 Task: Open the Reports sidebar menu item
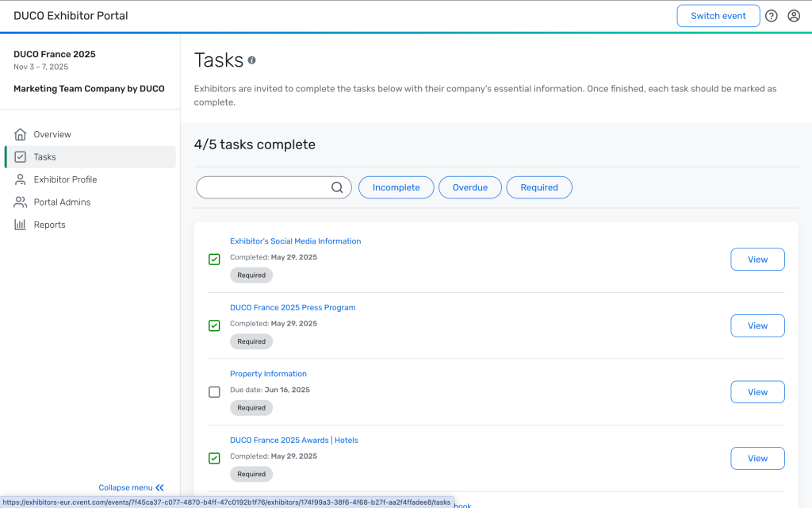point(49,225)
